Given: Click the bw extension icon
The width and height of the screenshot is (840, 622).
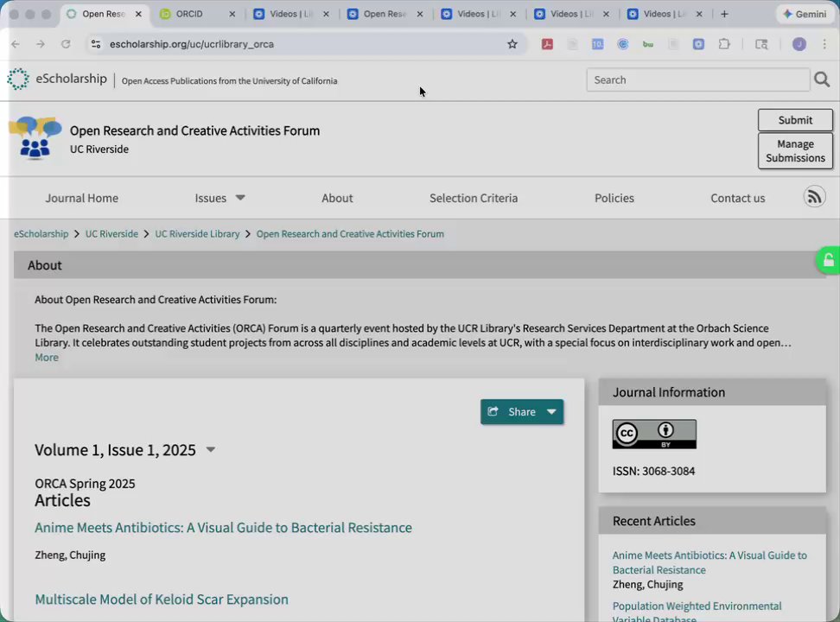Looking at the screenshot, I should click(x=647, y=44).
